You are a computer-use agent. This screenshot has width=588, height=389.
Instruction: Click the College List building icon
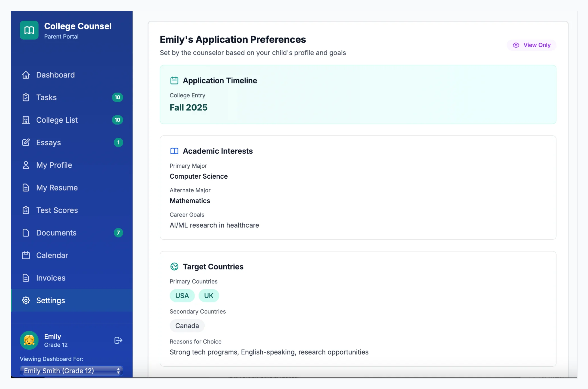pos(26,120)
